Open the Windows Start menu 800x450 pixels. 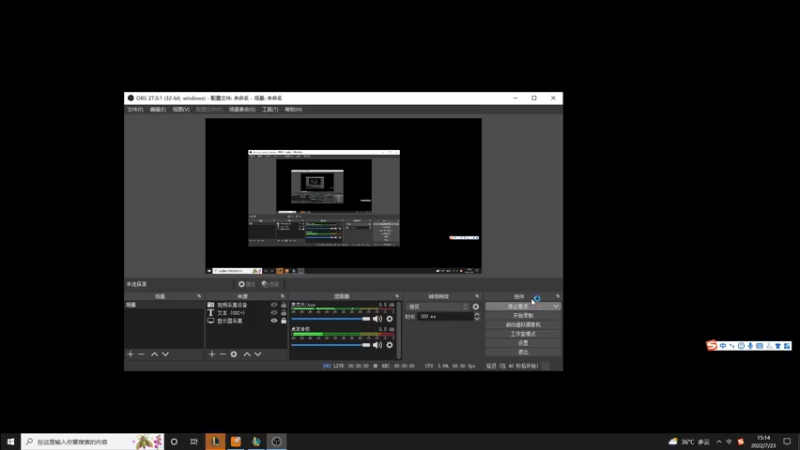10,441
